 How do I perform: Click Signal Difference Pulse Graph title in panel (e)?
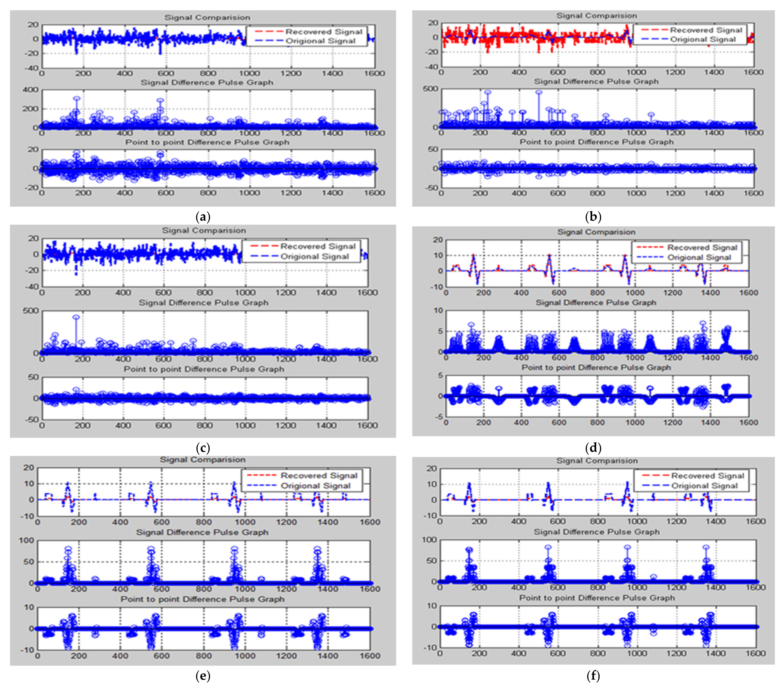coord(202,532)
